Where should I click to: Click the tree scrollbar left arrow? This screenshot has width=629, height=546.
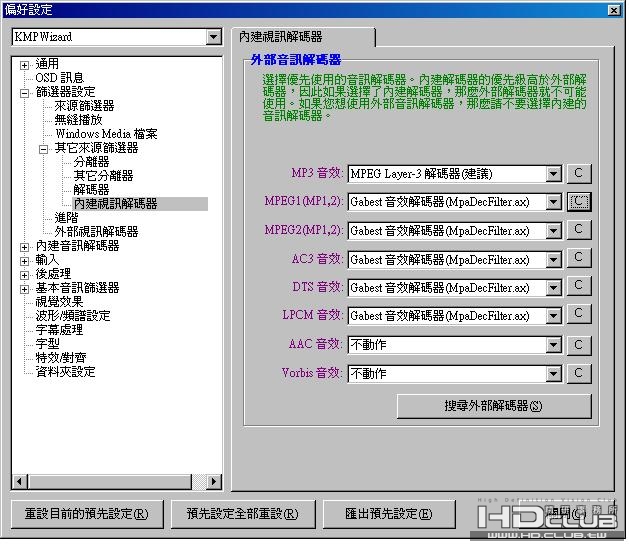pos(20,483)
